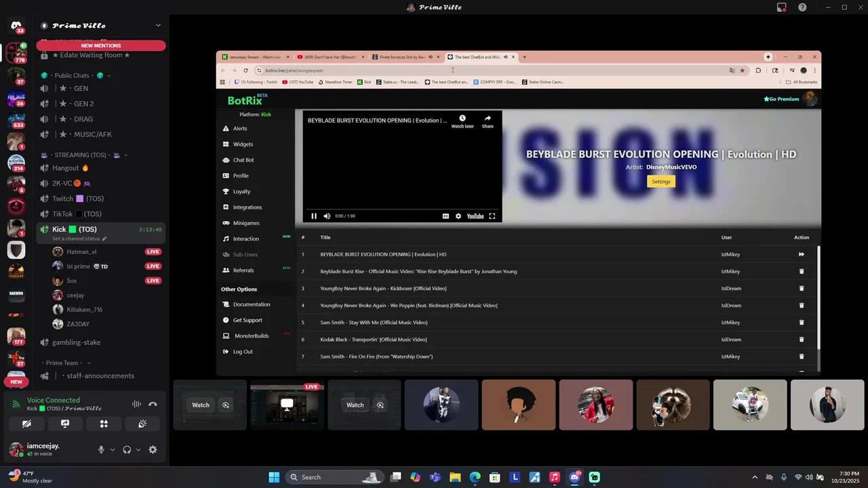Delete the Stay With Me song

[x=802, y=323]
